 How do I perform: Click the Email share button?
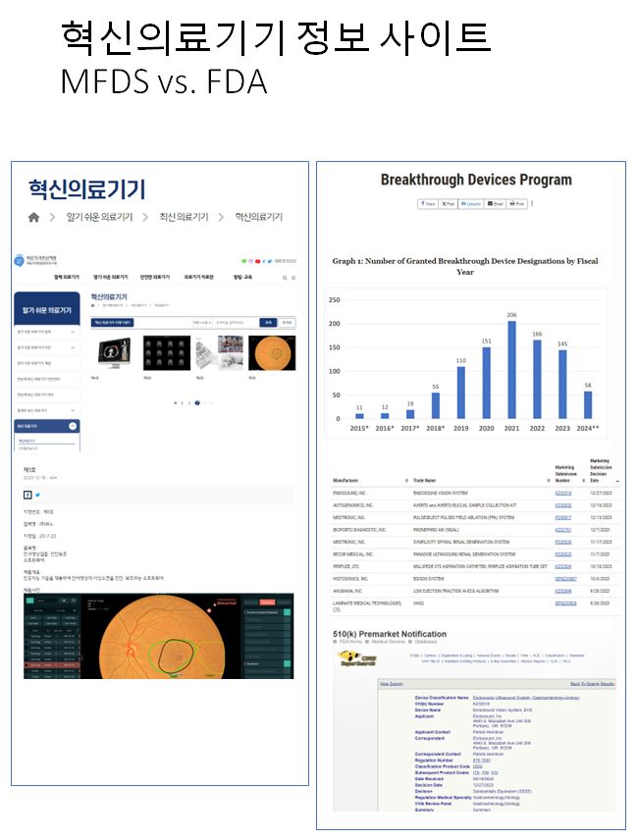coord(495,203)
